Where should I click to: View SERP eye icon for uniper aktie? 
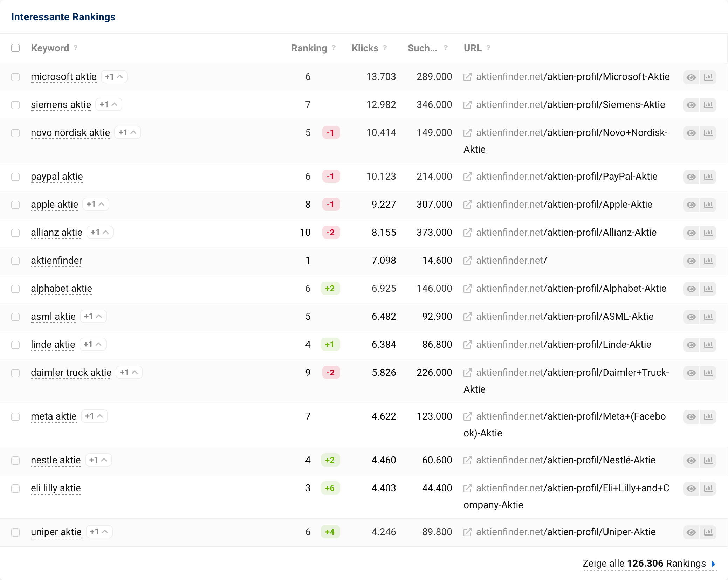(x=691, y=532)
